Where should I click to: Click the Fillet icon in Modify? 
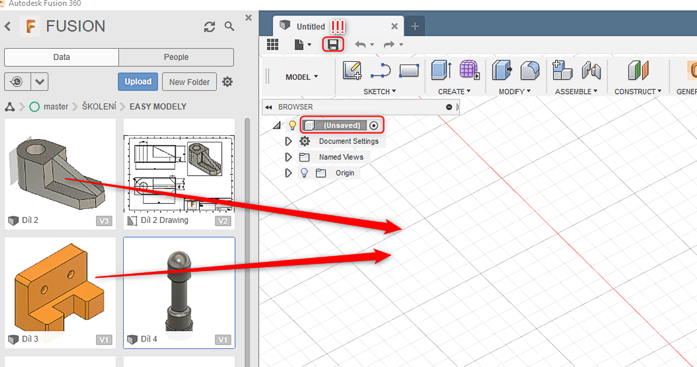pyautogui.click(x=530, y=70)
